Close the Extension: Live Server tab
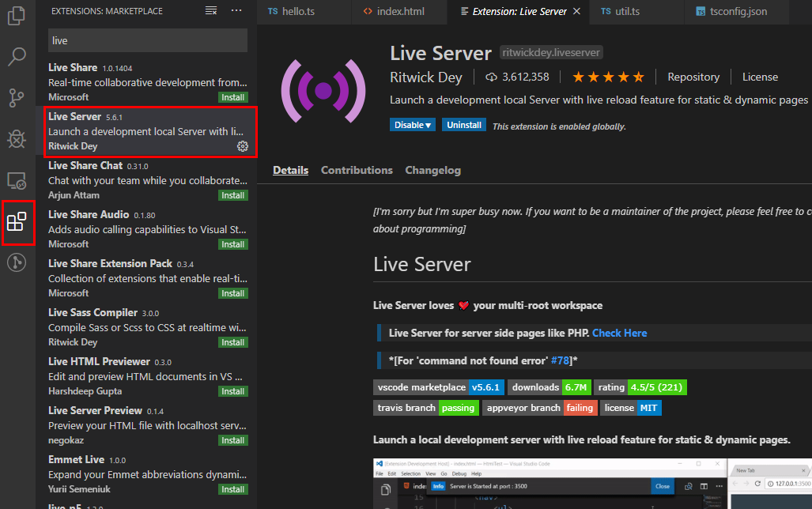 [576, 11]
